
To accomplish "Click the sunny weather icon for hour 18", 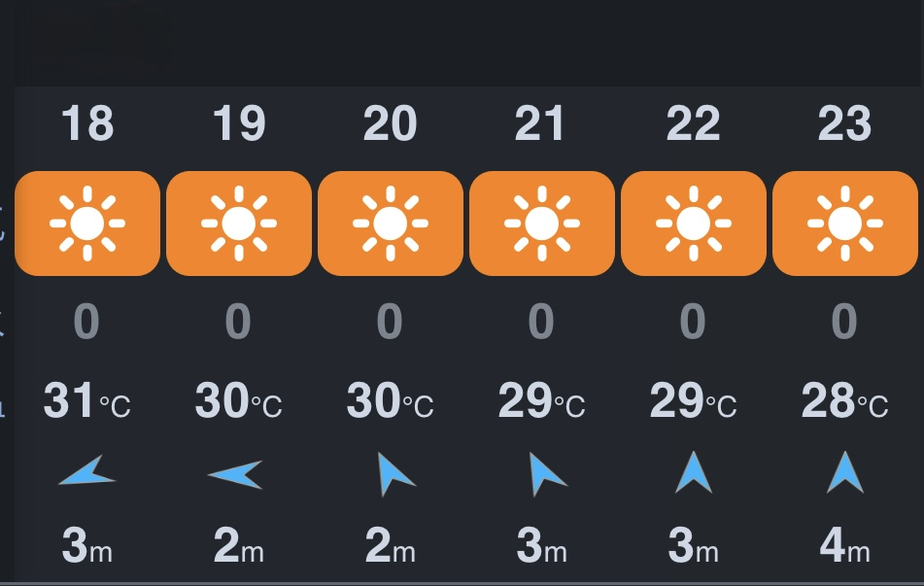I will tap(87, 224).
